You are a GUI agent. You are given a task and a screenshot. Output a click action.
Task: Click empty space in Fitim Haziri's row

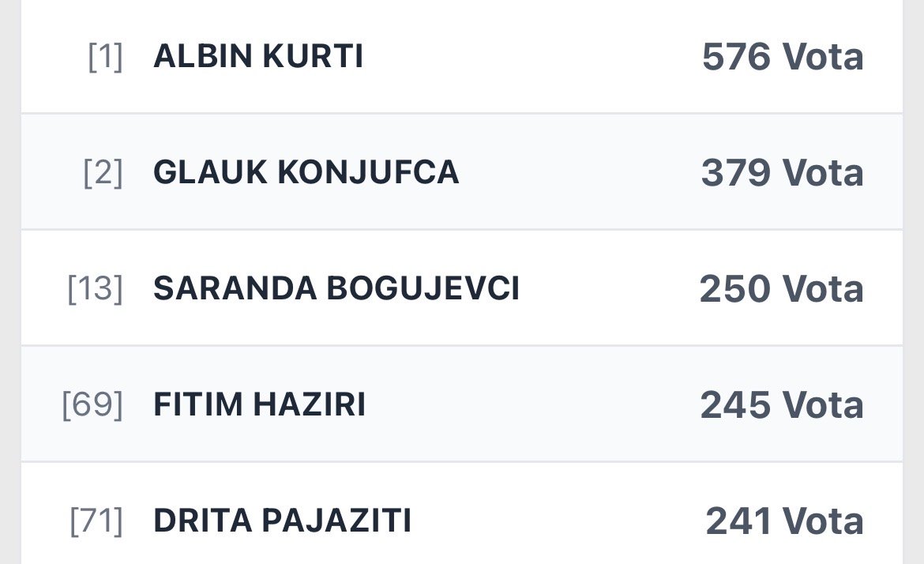[529, 405]
